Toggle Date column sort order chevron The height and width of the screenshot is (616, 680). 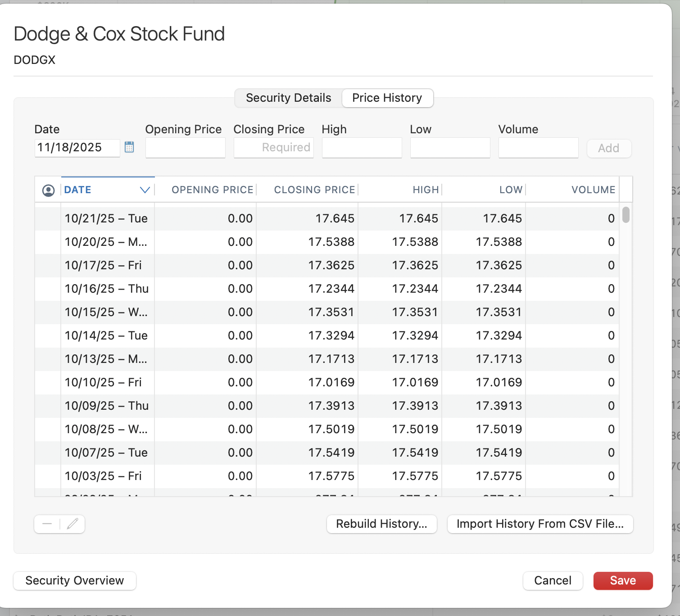145,190
